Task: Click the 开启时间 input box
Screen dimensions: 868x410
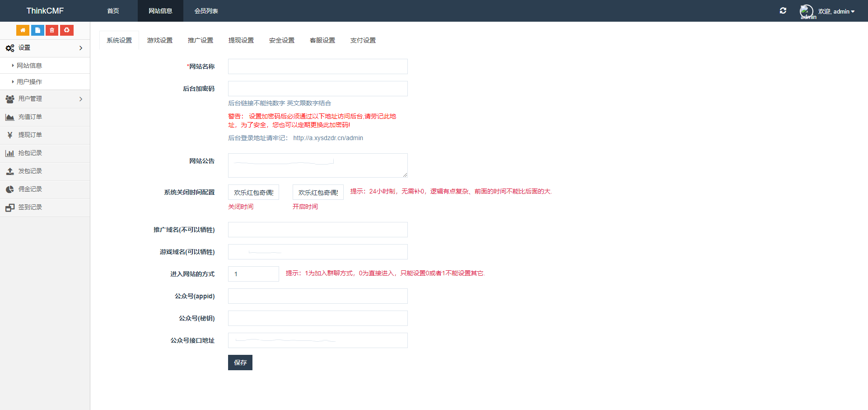Action: 318,192
